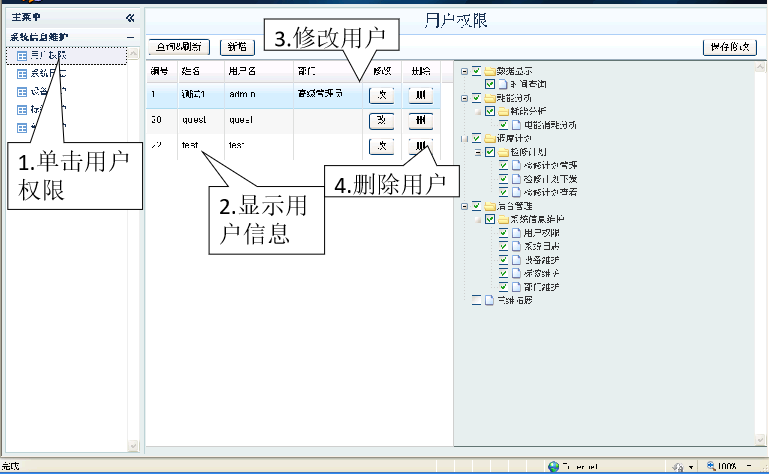Viewport: 769px width, 475px height.
Task: Uncheck the 用户权限 tree checkbox
Action: click(503, 233)
